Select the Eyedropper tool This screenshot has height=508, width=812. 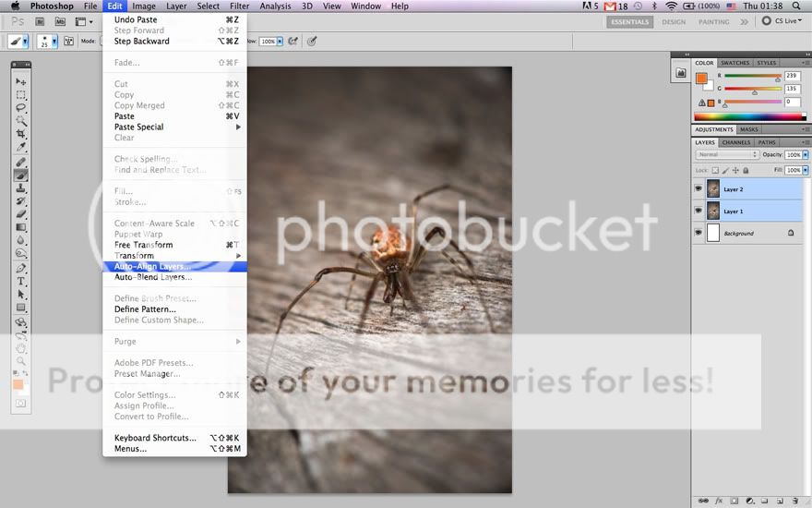click(x=20, y=147)
